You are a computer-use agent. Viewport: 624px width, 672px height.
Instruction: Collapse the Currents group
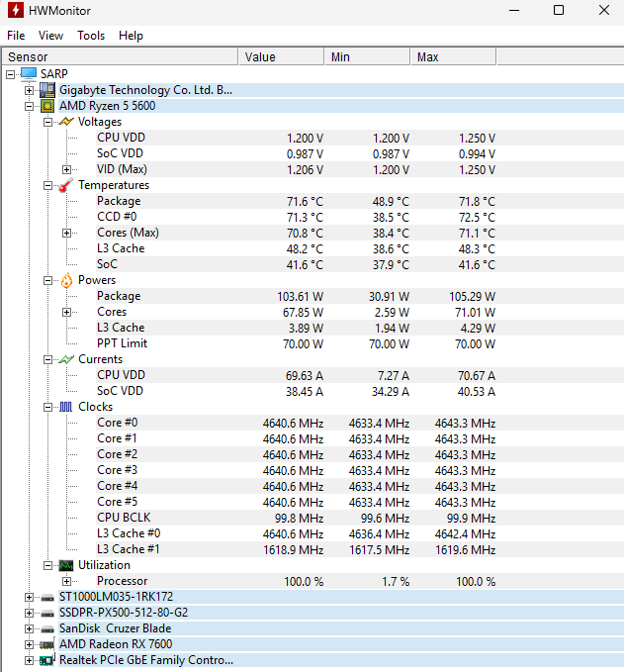click(x=48, y=360)
